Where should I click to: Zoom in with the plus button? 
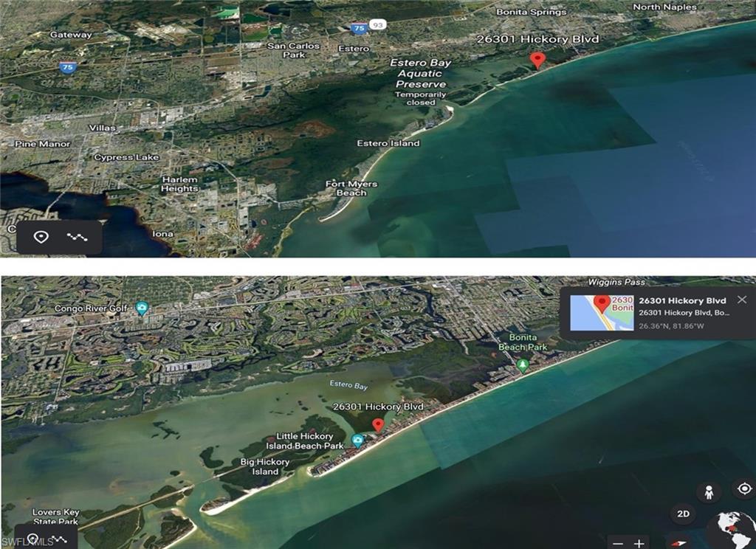[x=639, y=543]
